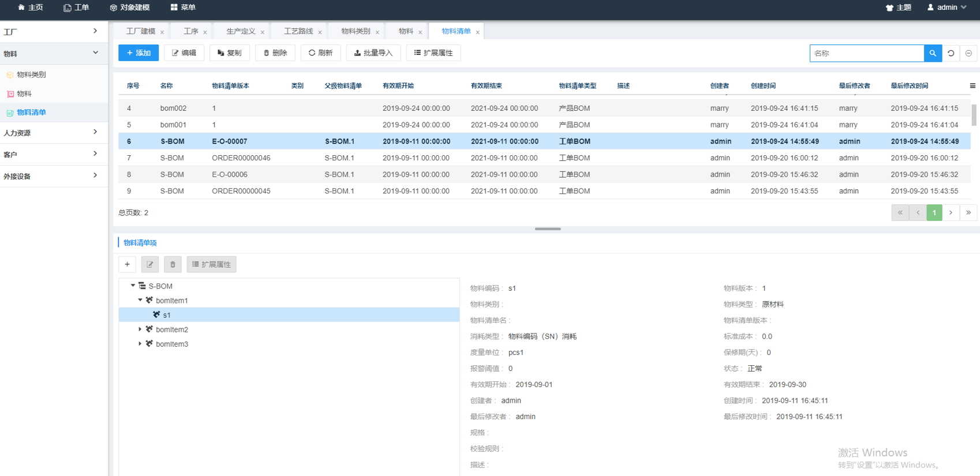Click the circular minus icon beside search
The image size is (980, 476).
tap(969, 53)
